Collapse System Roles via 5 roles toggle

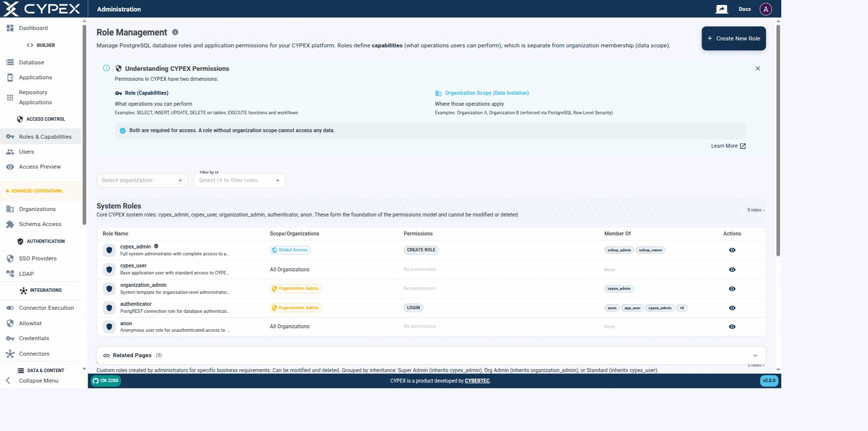756,210
